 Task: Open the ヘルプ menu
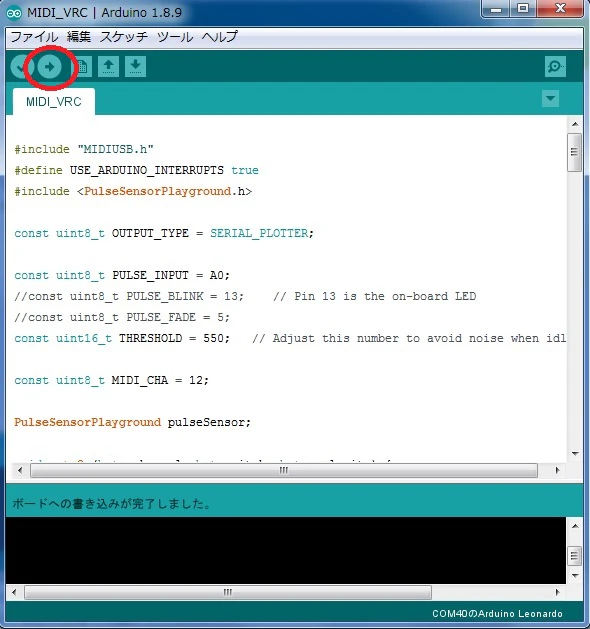point(219,37)
